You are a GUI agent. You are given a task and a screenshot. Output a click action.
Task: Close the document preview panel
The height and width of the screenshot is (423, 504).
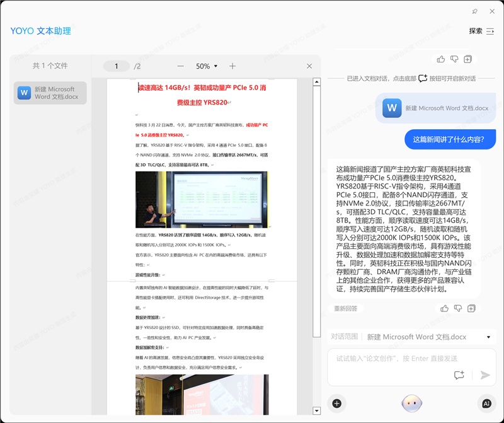(309, 66)
